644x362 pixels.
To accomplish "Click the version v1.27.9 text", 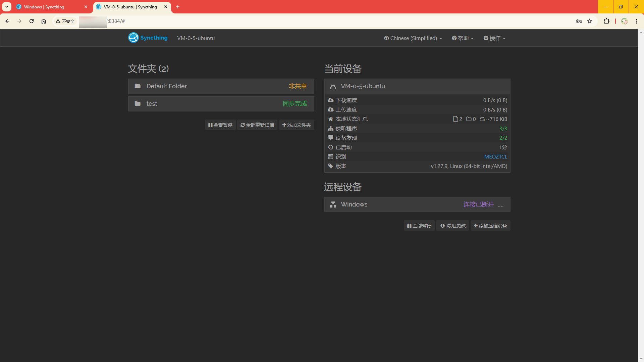I will [x=469, y=166].
